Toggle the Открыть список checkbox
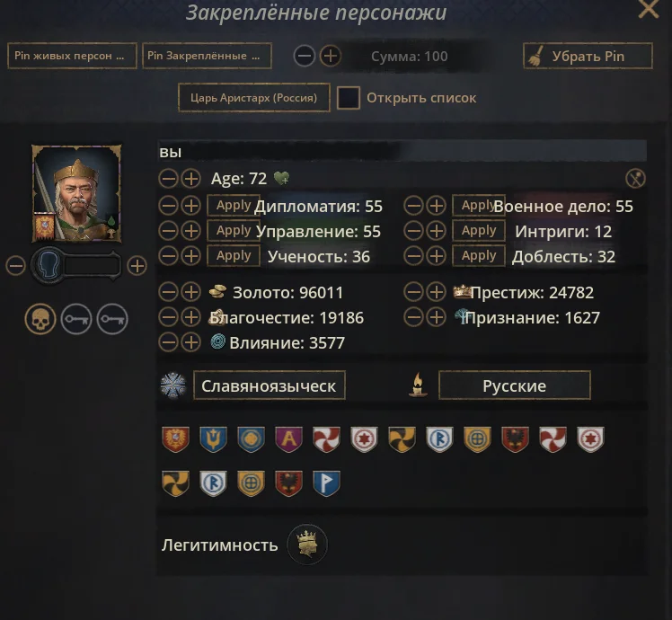Image resolution: width=672 pixels, height=620 pixels. click(348, 98)
